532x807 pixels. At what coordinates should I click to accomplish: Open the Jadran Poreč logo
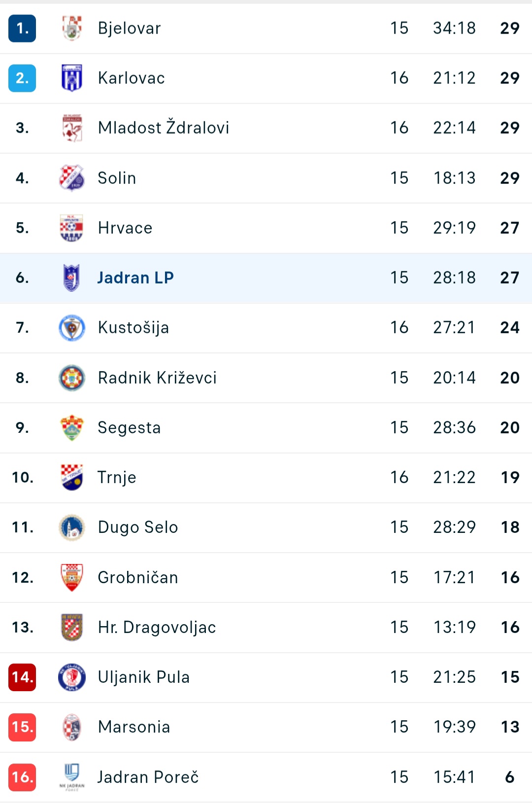click(x=72, y=777)
